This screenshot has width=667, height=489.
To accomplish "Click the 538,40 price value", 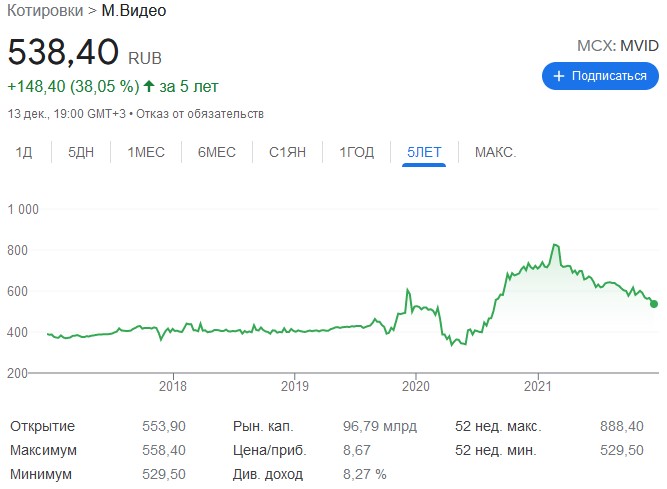I will click(63, 52).
